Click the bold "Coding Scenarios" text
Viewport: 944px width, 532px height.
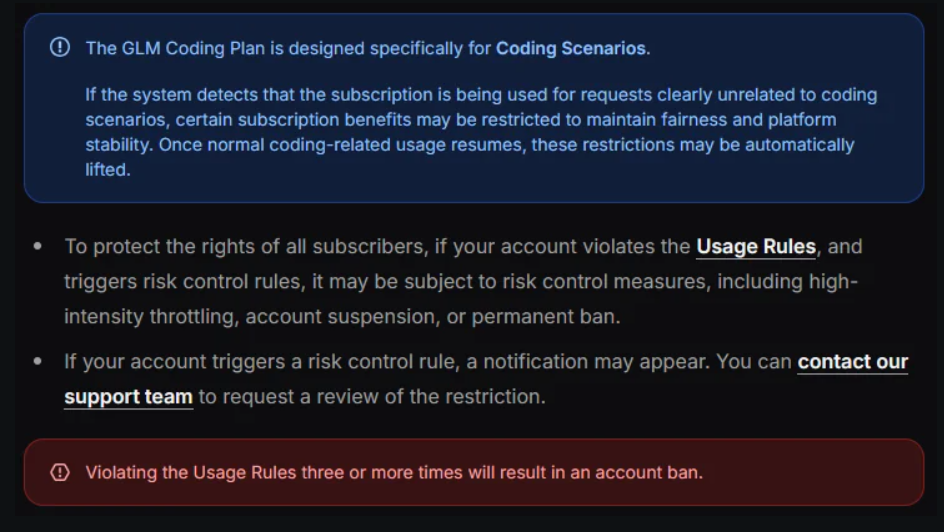tap(570, 48)
